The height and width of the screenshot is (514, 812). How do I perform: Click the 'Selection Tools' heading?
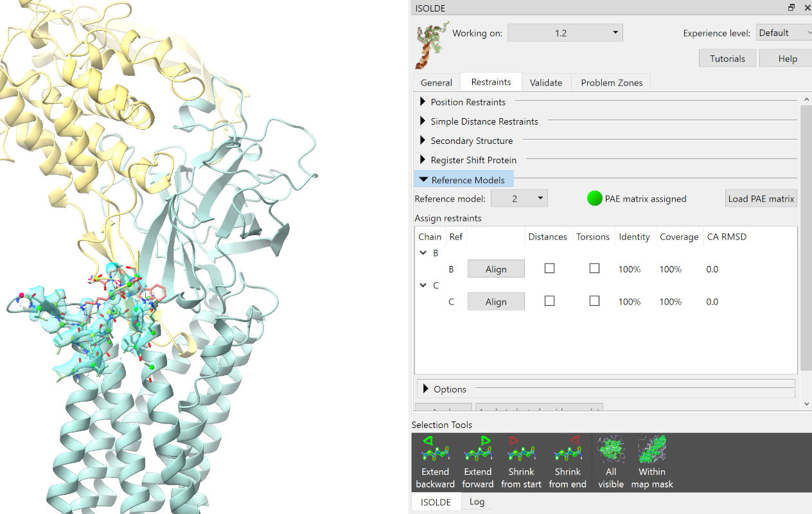pyautogui.click(x=442, y=425)
